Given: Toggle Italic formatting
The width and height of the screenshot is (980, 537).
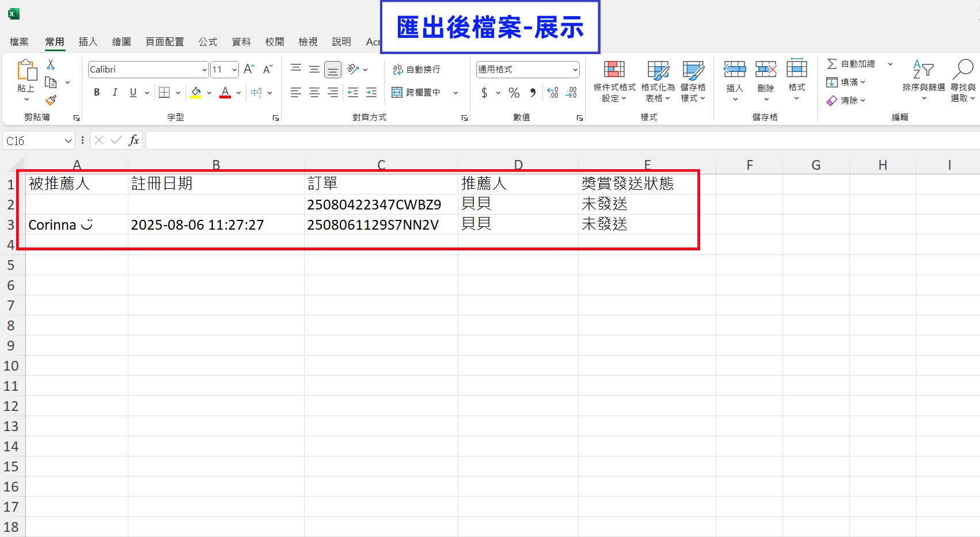Looking at the screenshot, I should click(115, 92).
